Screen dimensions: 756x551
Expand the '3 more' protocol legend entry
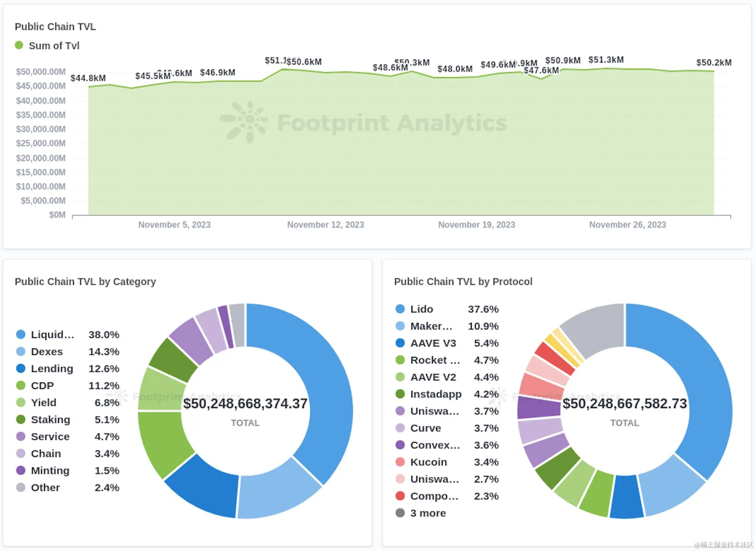click(428, 513)
